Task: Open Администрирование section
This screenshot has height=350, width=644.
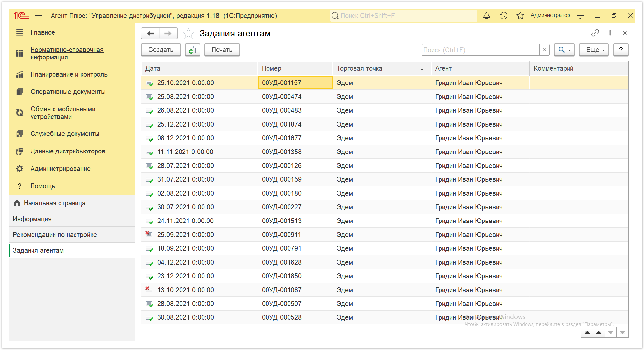Action: click(x=60, y=169)
